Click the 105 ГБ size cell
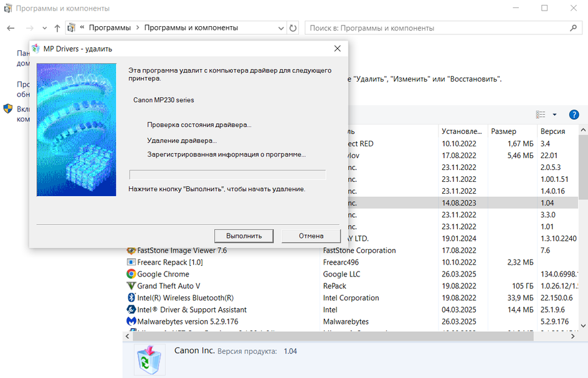Viewport: 588px width, 378px height. tap(523, 286)
